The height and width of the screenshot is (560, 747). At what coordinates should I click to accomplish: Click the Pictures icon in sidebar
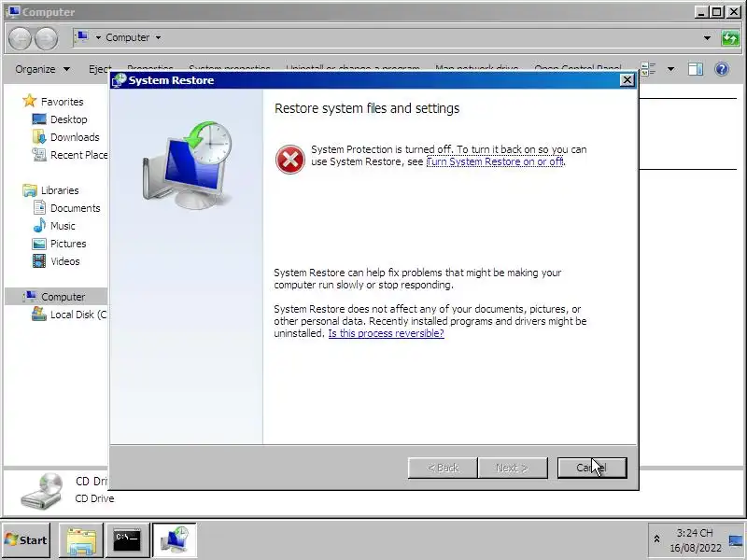39,244
